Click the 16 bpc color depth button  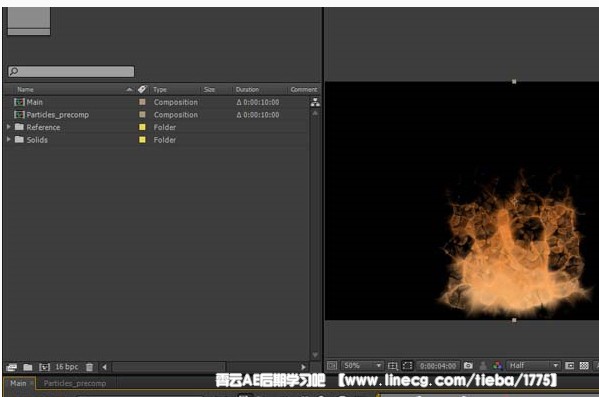66,367
